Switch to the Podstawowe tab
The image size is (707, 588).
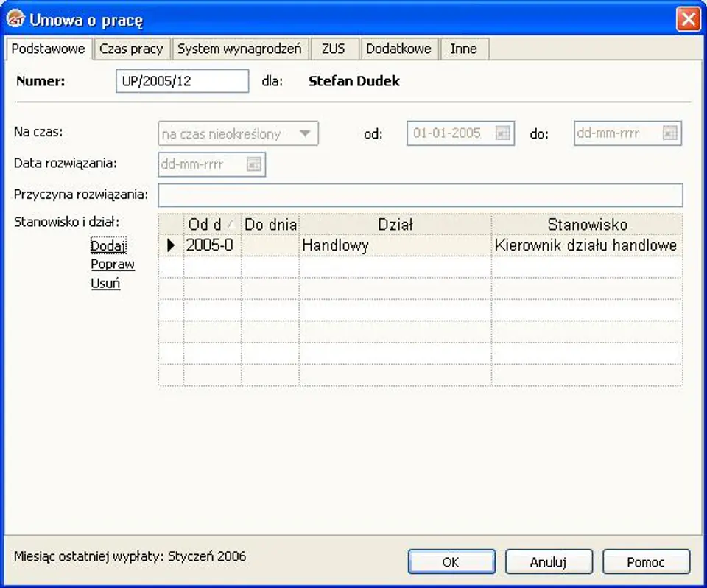pyautogui.click(x=49, y=49)
